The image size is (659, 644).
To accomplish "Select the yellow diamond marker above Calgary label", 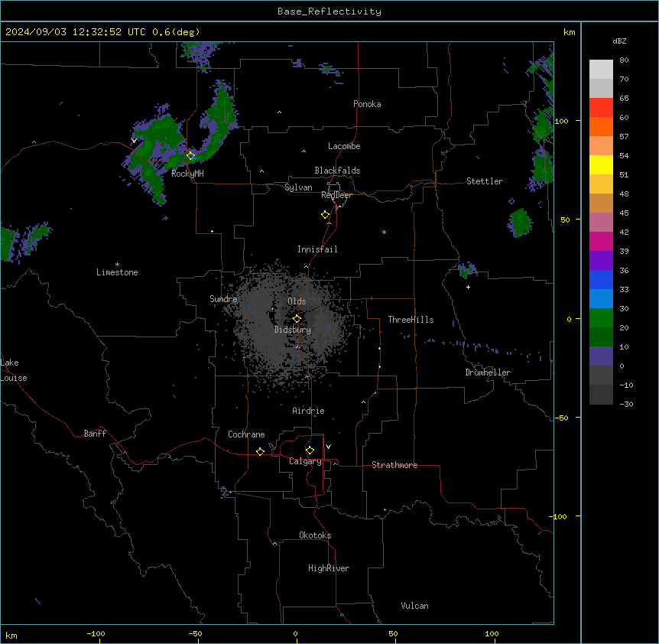I will 310,450.
